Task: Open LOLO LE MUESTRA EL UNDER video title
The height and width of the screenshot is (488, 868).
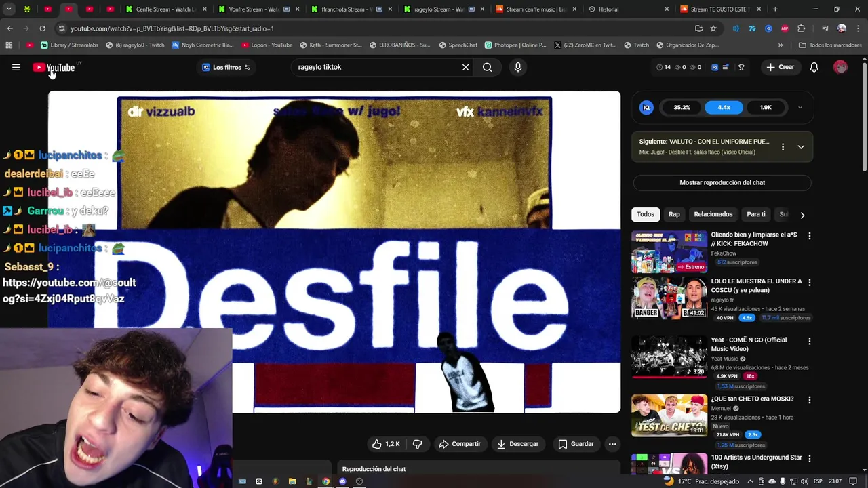Action: tap(756, 285)
